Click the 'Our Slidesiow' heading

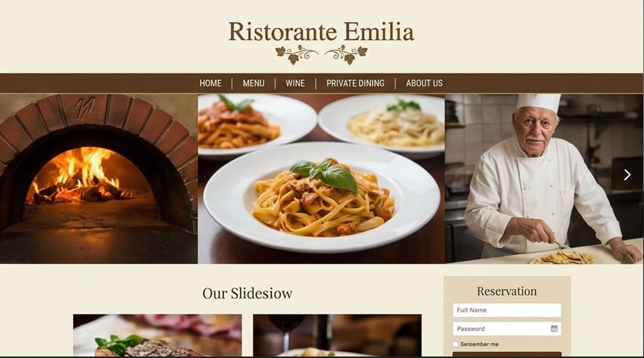(248, 293)
